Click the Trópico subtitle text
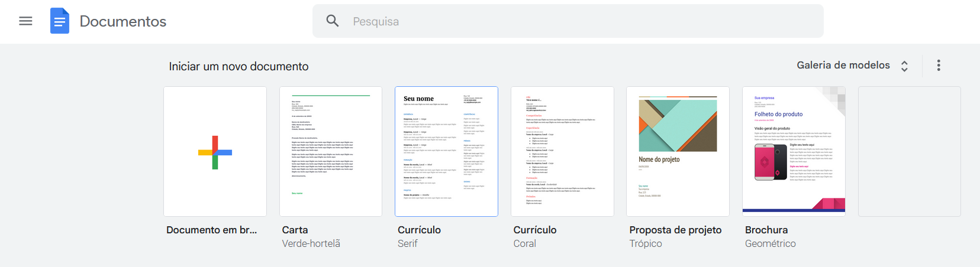Screen dimensions: 980x267 (x=646, y=243)
